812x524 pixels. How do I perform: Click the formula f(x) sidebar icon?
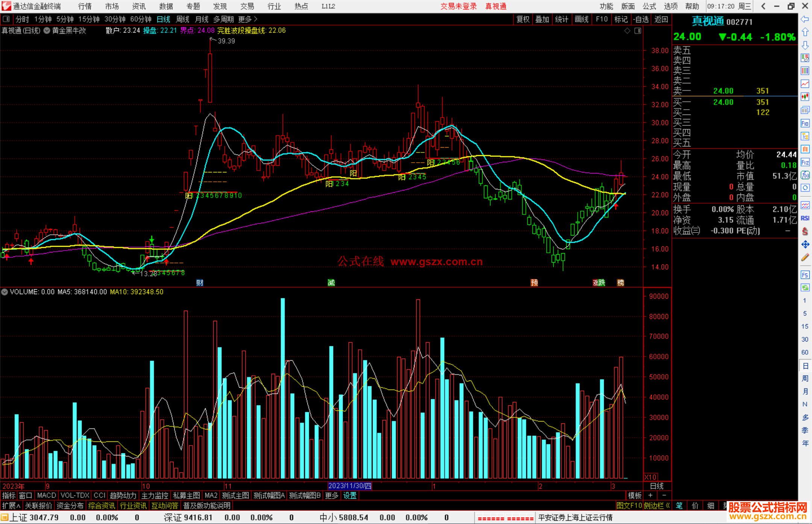(805, 175)
